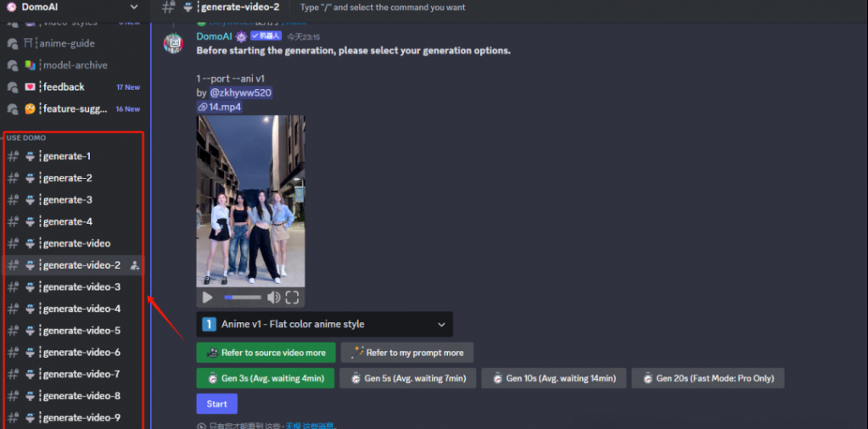868x429 pixels.
Task: Click the DomoAI bot avatar
Action: 174,43
